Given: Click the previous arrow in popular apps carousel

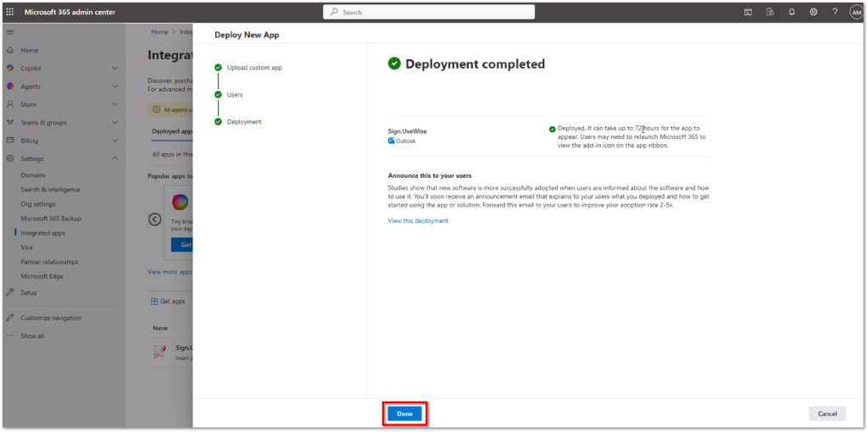Looking at the screenshot, I should pos(155,219).
